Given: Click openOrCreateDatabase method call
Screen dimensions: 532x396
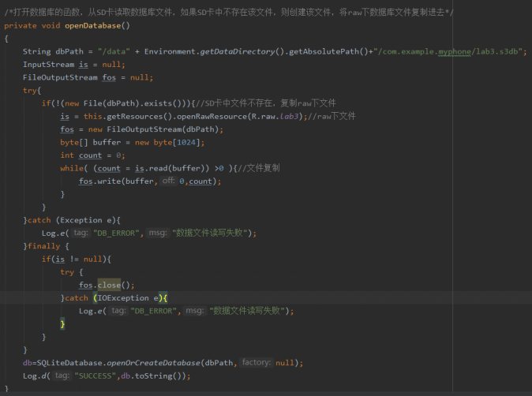Looking at the screenshot, I should (x=153, y=363).
